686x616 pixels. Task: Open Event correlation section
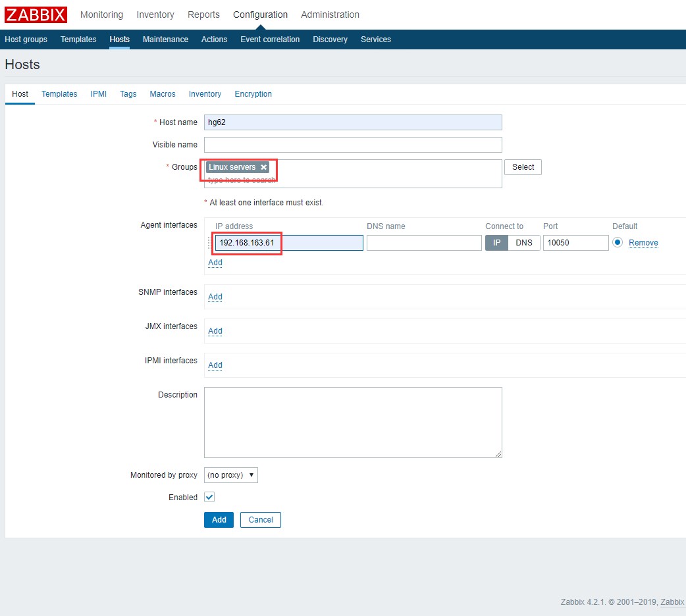click(x=270, y=39)
